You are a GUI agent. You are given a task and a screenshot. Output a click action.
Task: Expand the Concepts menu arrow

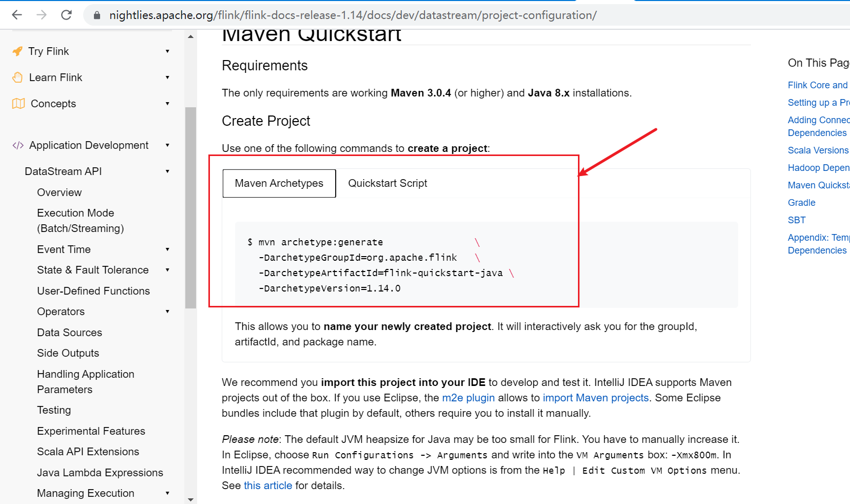click(167, 104)
